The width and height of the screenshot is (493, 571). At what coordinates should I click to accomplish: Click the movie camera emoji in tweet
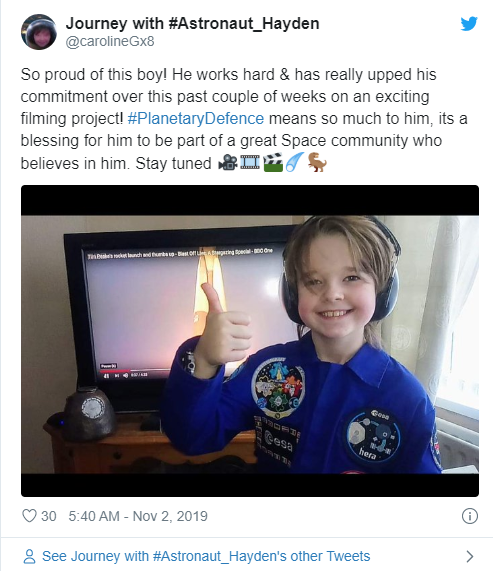click(228, 162)
